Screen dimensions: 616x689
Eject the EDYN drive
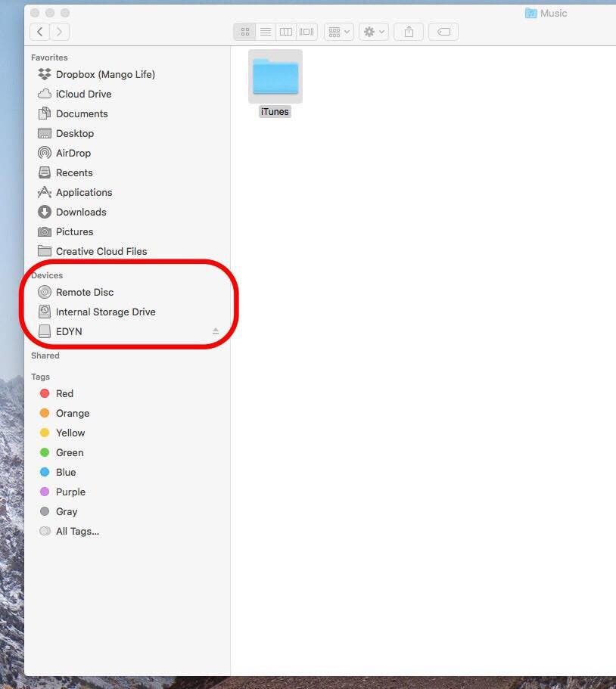coord(214,331)
